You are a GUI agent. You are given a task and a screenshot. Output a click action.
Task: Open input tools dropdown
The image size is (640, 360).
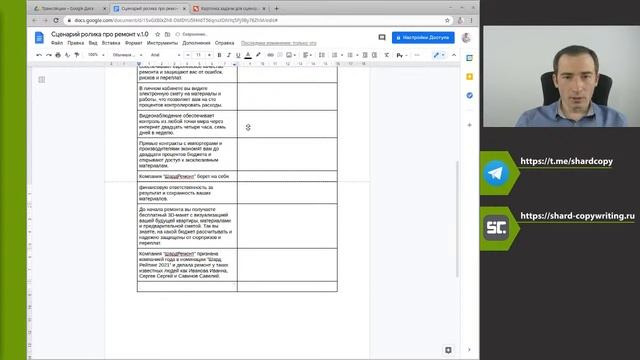(402, 55)
